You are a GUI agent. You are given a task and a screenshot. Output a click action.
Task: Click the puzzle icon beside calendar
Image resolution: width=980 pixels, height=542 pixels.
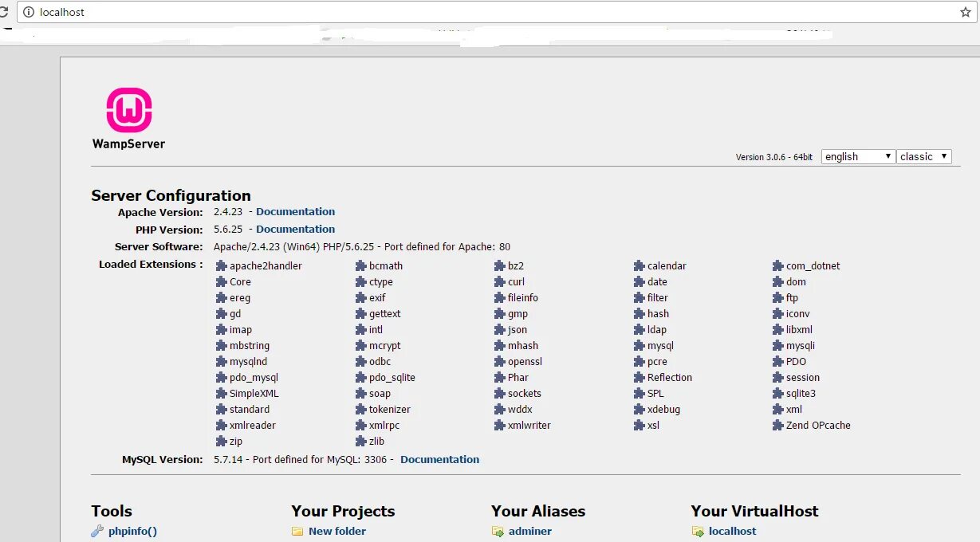[x=640, y=265]
